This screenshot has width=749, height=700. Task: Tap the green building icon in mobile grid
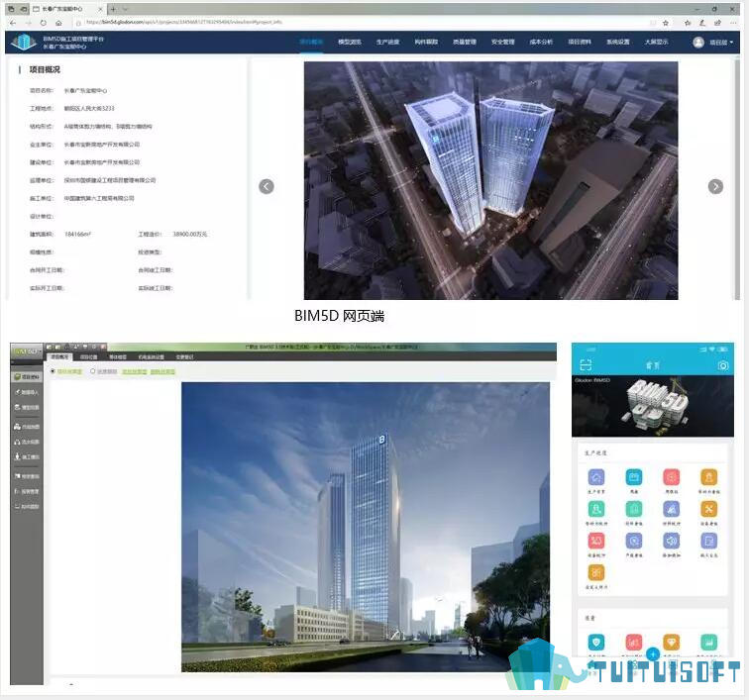[634, 509]
